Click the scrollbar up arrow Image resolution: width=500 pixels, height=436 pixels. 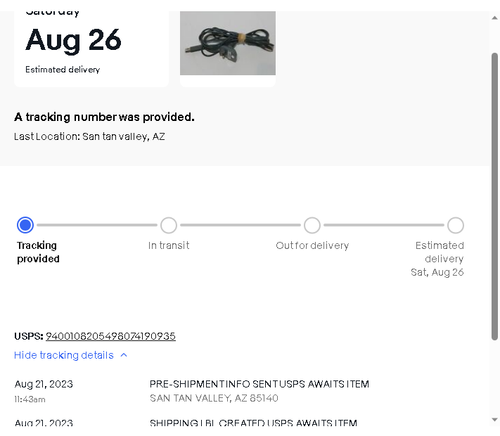coord(495,18)
